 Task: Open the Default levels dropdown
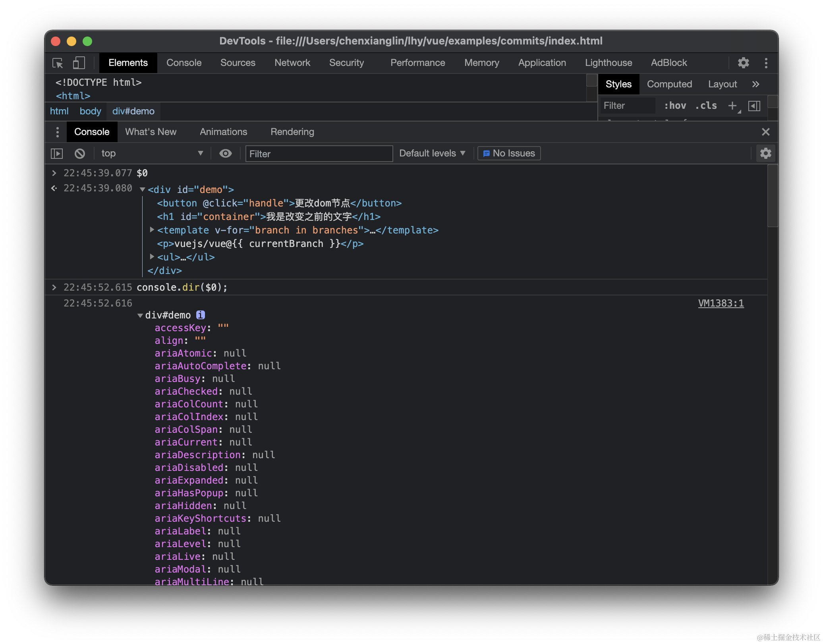(x=432, y=154)
